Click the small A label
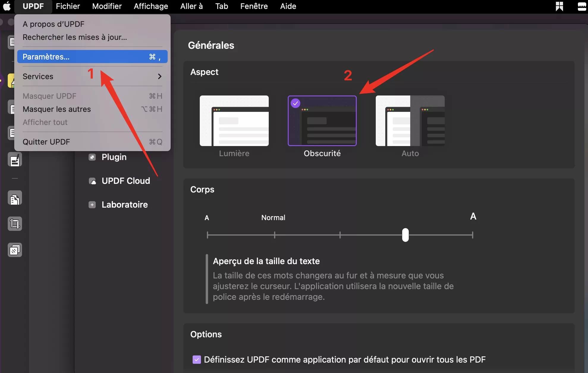Screen dimensions: 588x373 tap(207, 218)
